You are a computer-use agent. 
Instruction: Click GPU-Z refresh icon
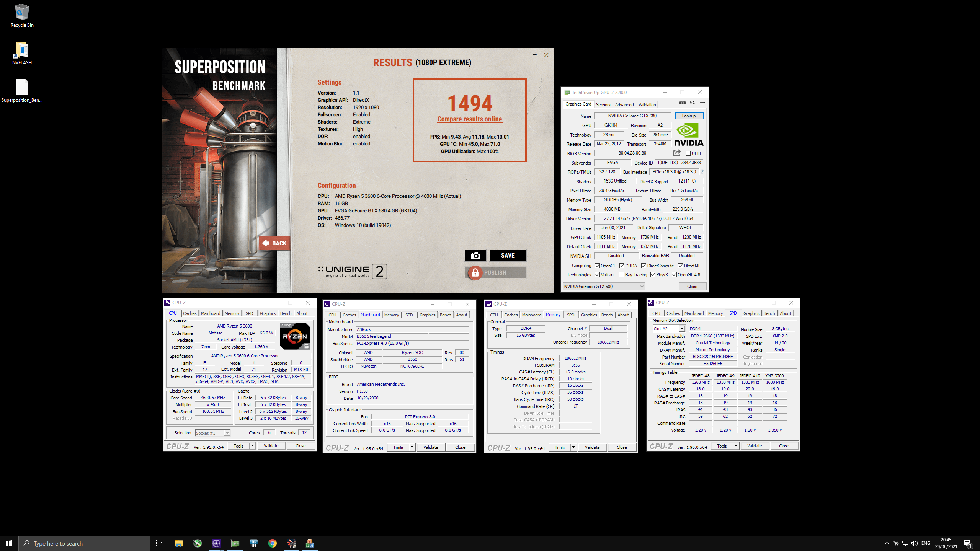click(x=692, y=103)
